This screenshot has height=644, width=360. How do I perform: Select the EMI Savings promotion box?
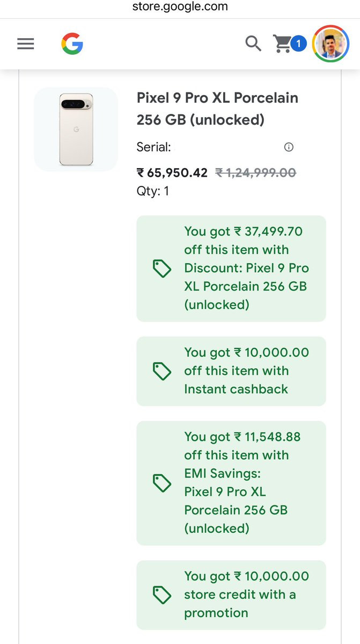click(x=231, y=483)
